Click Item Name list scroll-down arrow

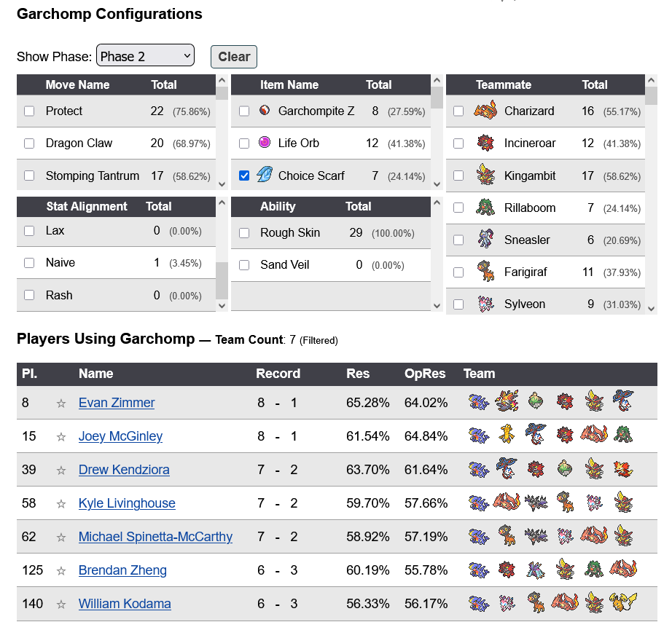tap(437, 184)
